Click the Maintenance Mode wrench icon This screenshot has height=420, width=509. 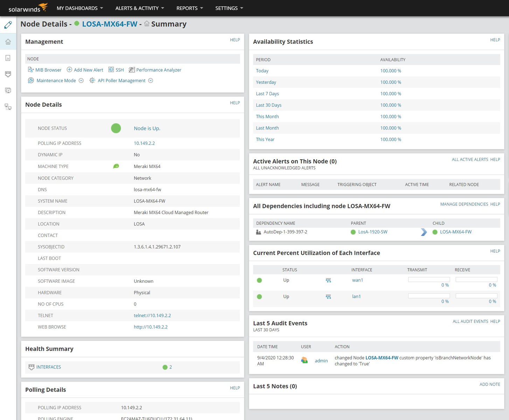(x=31, y=80)
